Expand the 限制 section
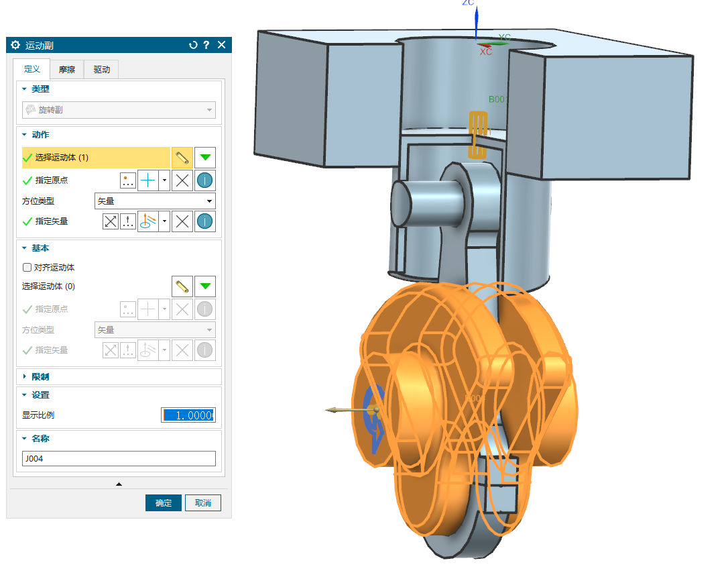This screenshot has width=728, height=579. [x=25, y=376]
